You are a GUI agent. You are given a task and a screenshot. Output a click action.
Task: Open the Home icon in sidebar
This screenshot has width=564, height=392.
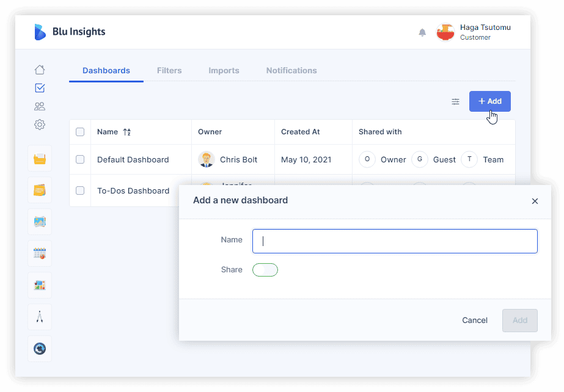[40, 70]
